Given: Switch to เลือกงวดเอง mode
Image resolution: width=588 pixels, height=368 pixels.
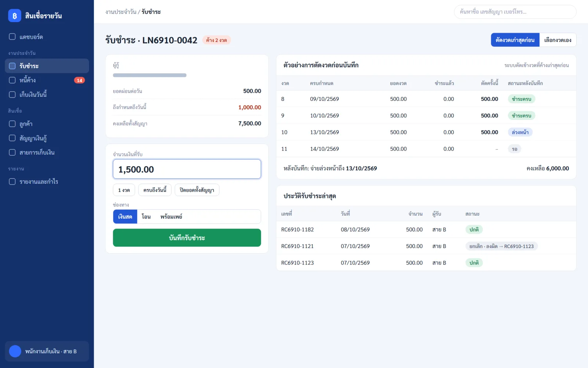Looking at the screenshot, I should point(557,40).
